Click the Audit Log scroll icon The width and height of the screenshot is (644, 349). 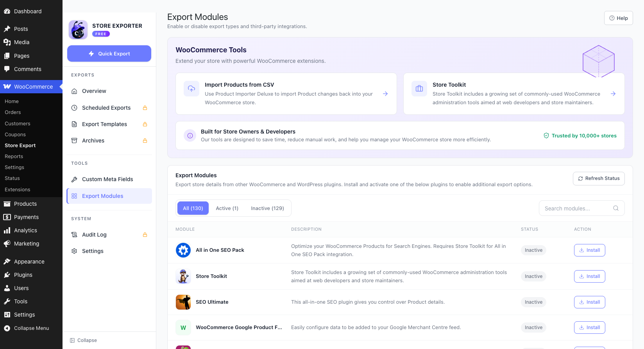(x=74, y=235)
